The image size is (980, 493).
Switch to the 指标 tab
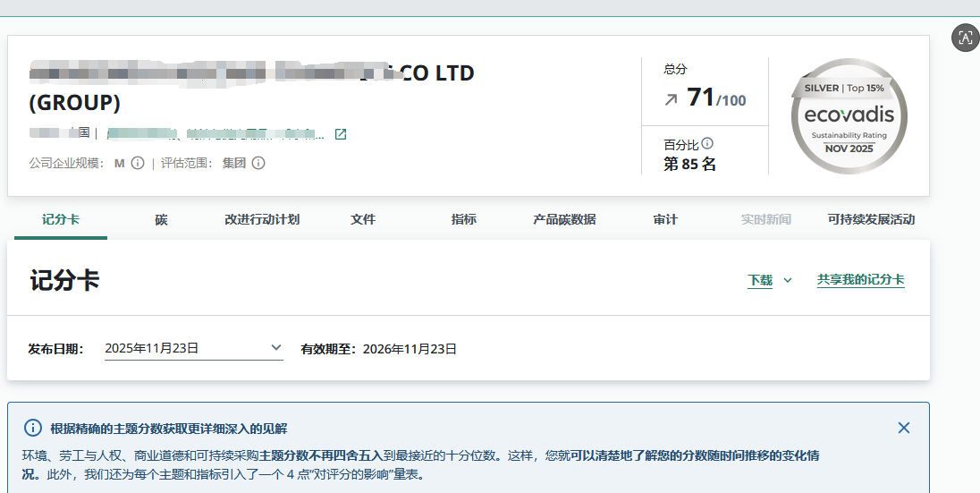[x=464, y=219]
